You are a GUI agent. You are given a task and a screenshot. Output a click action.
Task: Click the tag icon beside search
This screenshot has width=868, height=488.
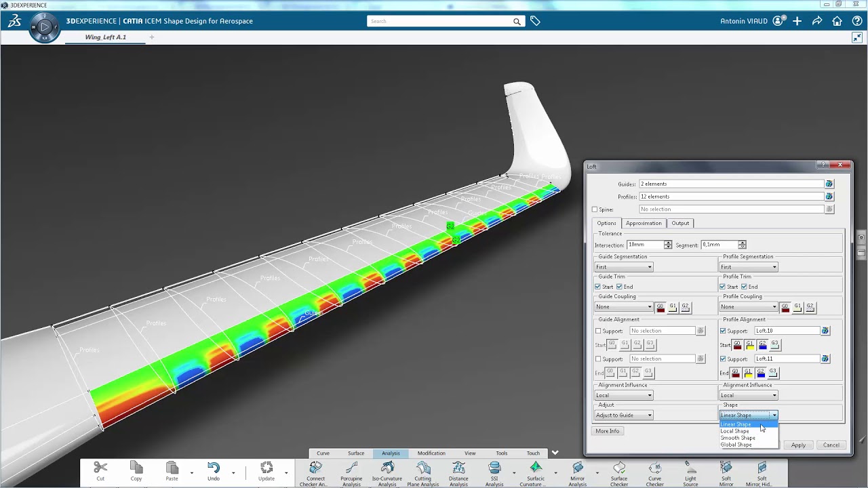(535, 21)
